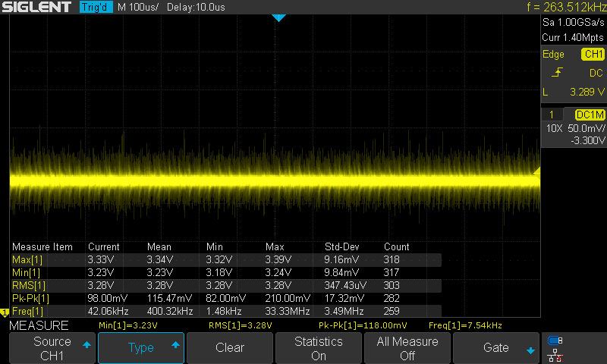Open the Gate submenu
607x364 pixels.
pos(496,348)
